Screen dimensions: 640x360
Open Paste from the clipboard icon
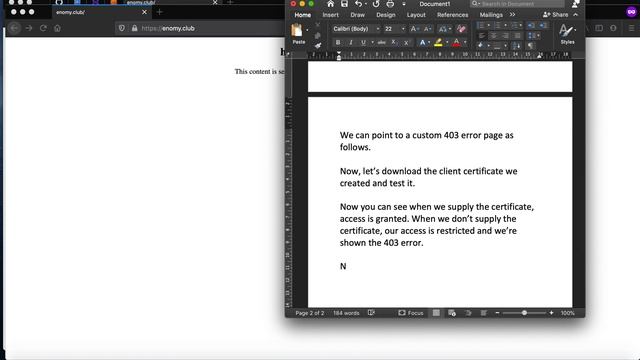click(x=297, y=31)
